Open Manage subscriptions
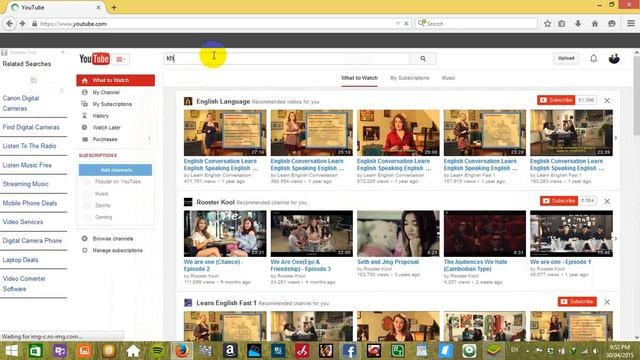The width and height of the screenshot is (640, 360). tap(117, 251)
